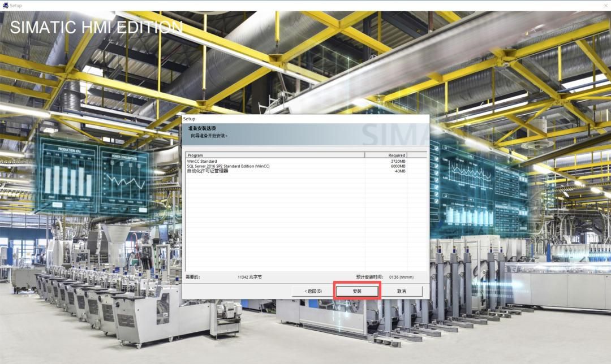
Task: Click the 3720MB size value
Action: click(398, 161)
